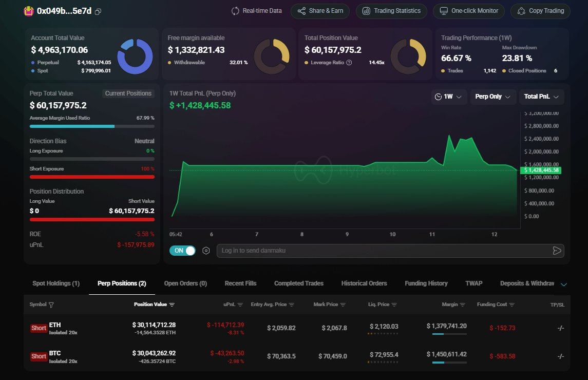The image size is (588, 380).
Task: Sort by Margin column sort icon
Action: tap(462, 305)
